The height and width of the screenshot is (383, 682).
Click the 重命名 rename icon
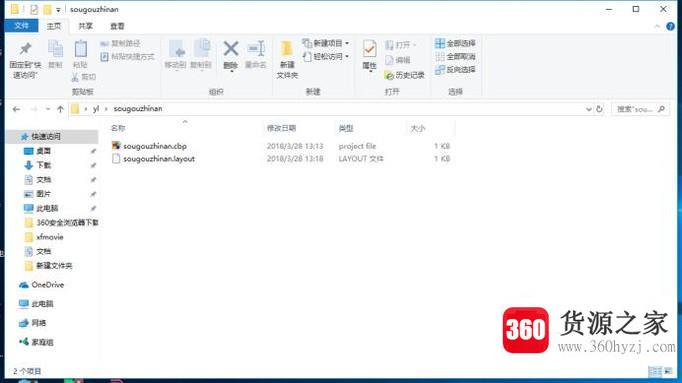pyautogui.click(x=256, y=48)
